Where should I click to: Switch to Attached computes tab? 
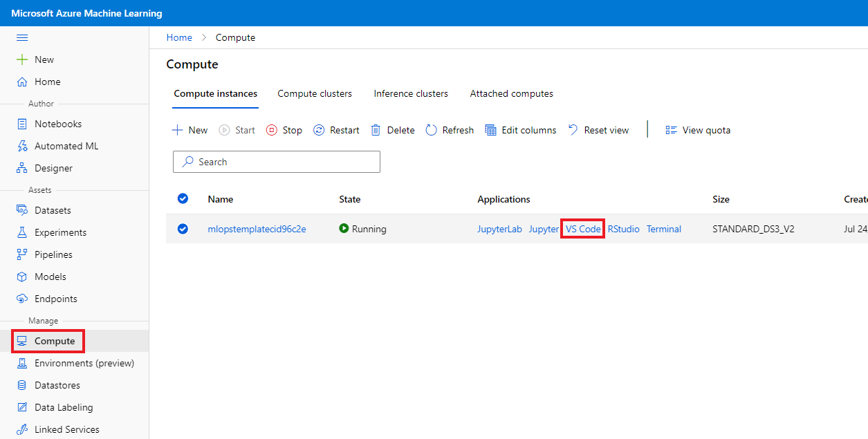(x=512, y=93)
